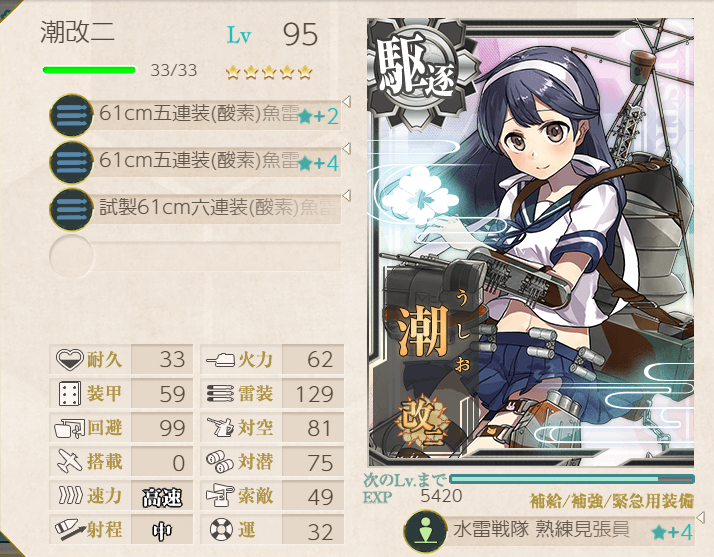714x557 pixels.
Task: Click the lifebuoy icon beside 運
Action: click(x=221, y=530)
